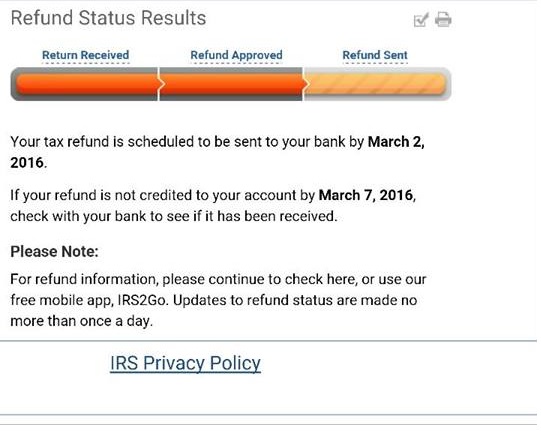Click the bold March 2, date text
541x431 pixels.
coord(396,142)
